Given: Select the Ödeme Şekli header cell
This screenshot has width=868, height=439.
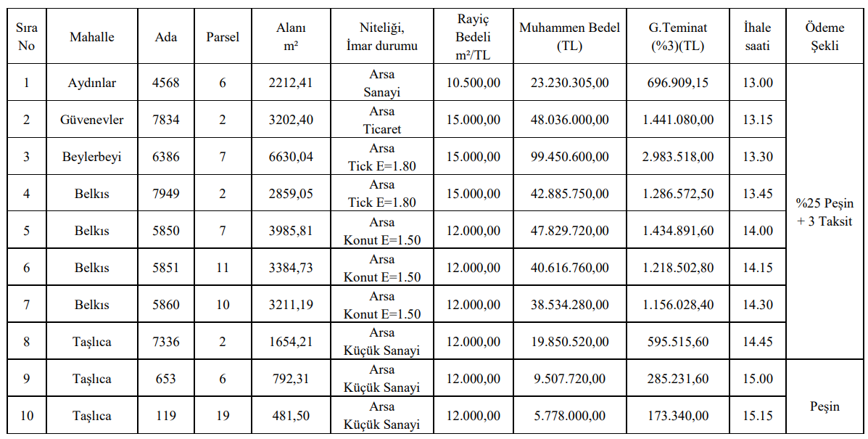Looking at the screenshot, I should pyautogui.click(x=824, y=37).
